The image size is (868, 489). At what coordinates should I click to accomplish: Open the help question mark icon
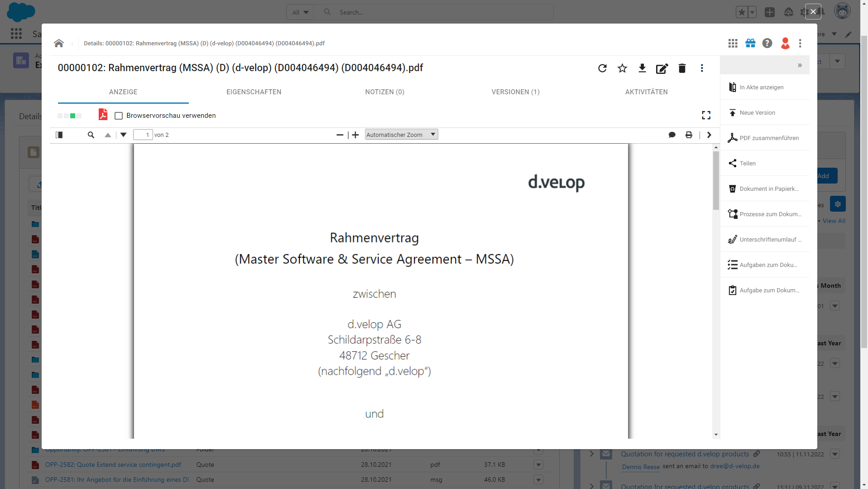767,43
